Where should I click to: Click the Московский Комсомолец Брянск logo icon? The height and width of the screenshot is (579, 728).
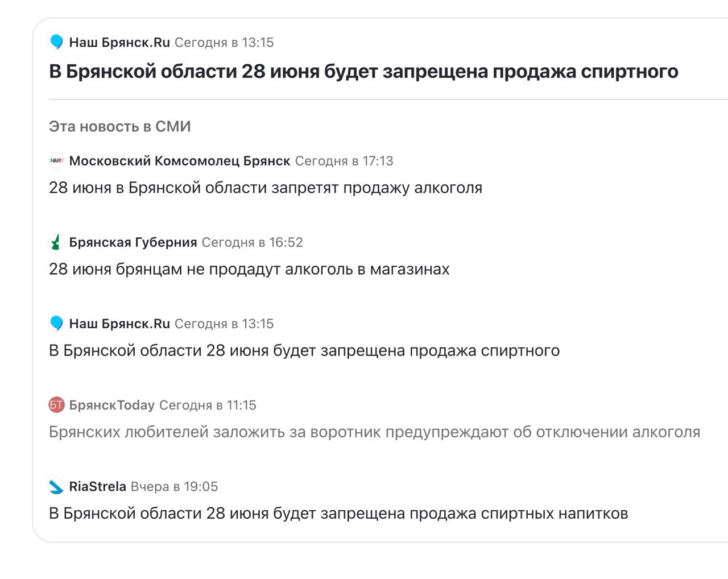(56, 161)
